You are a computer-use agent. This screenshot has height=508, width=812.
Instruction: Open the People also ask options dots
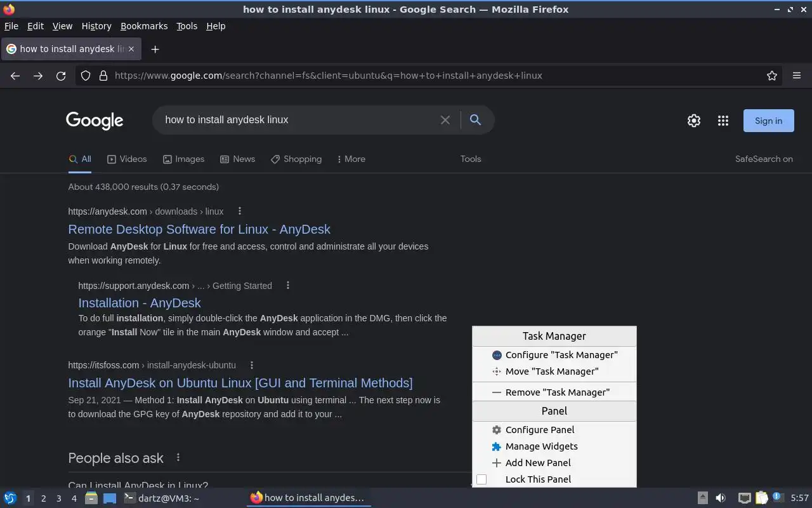[x=178, y=457]
